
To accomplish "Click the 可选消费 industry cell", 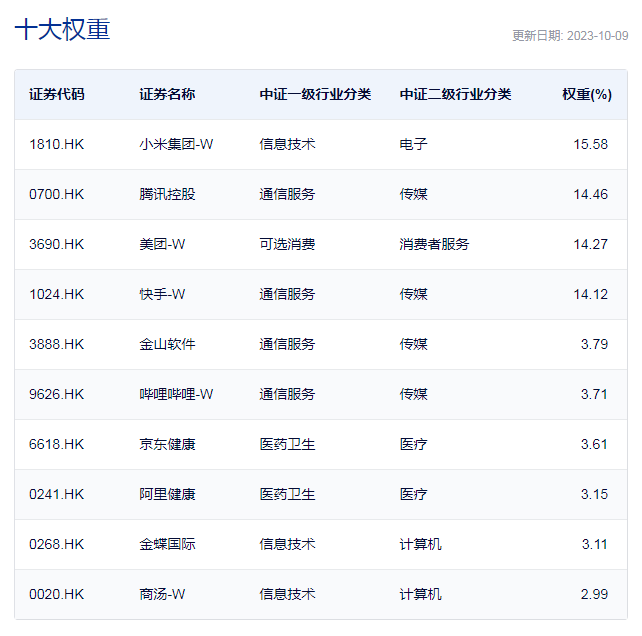I will (x=287, y=244).
